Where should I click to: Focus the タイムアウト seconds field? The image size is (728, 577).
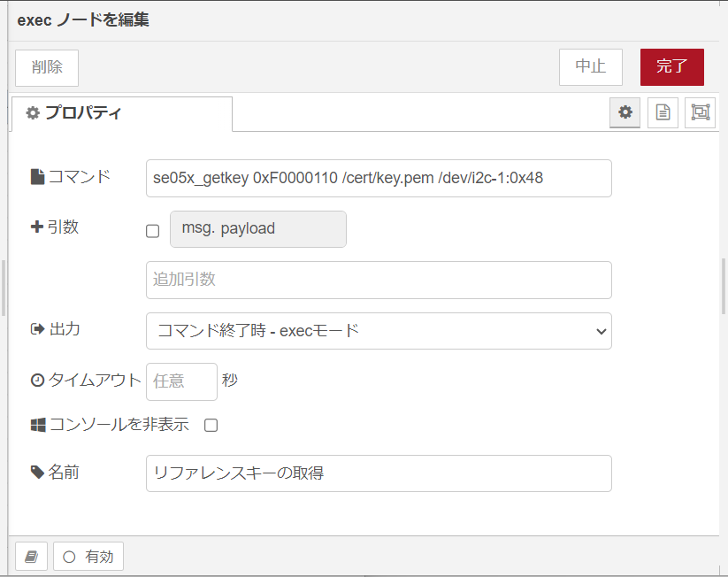(x=181, y=382)
